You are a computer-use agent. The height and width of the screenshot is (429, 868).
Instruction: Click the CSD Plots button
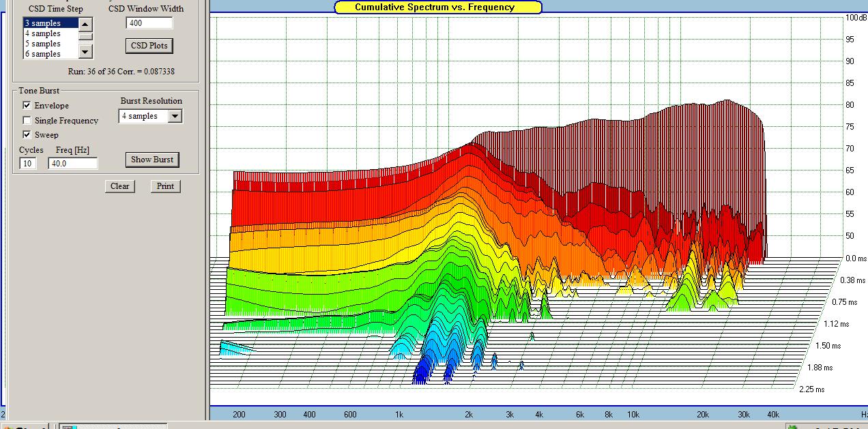click(149, 46)
